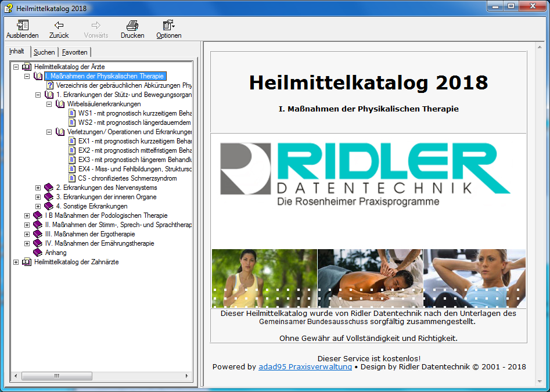Collapse the Verletzungen/ Operationen branch
The image size is (550, 392).
[x=49, y=132]
